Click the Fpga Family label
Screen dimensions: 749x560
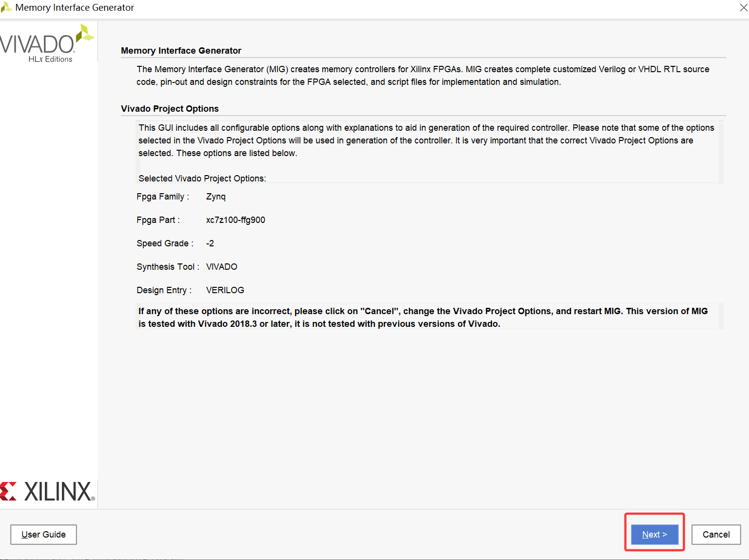pyautogui.click(x=163, y=197)
